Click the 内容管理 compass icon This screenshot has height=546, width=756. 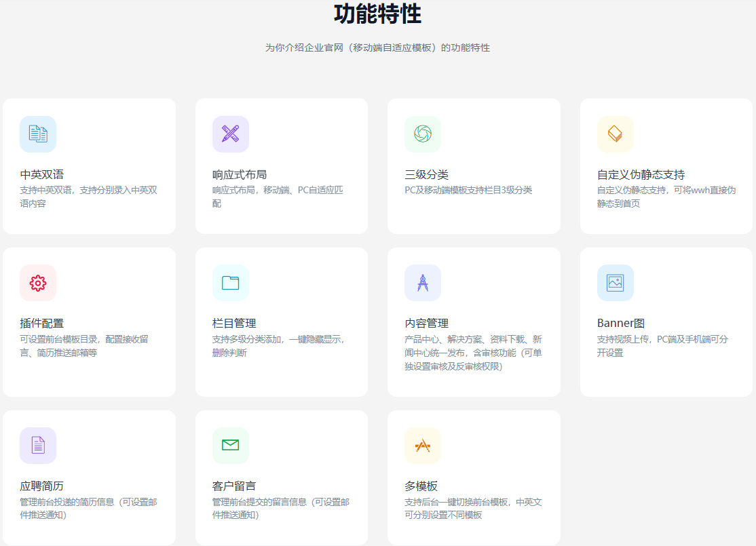click(423, 283)
